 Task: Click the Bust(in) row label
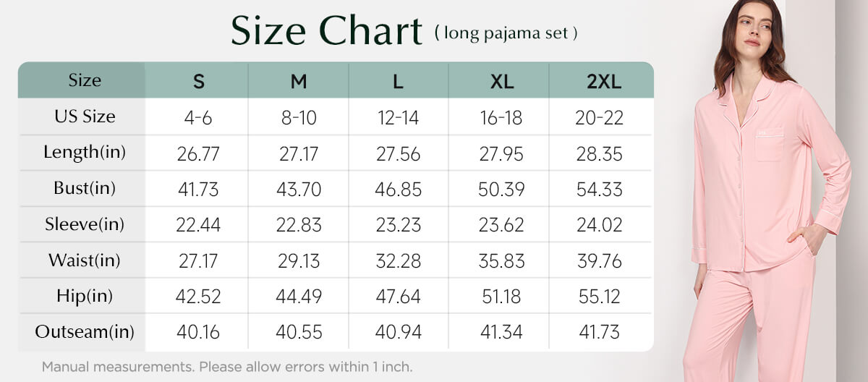[x=85, y=188]
